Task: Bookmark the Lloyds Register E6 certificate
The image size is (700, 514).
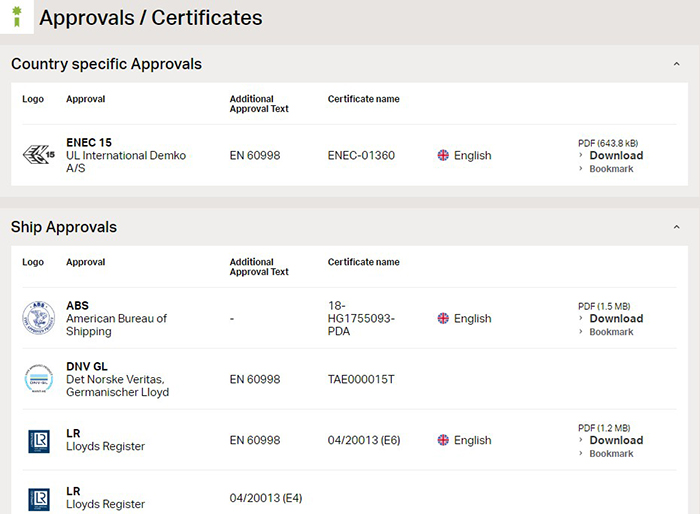Action: pos(611,454)
